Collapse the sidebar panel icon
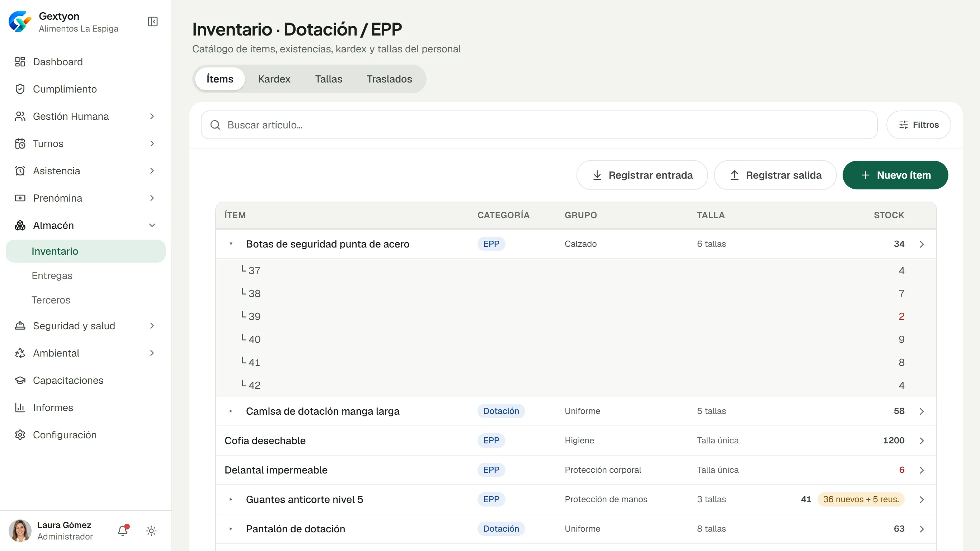Screen dimensions: 980x551 click(x=152, y=22)
